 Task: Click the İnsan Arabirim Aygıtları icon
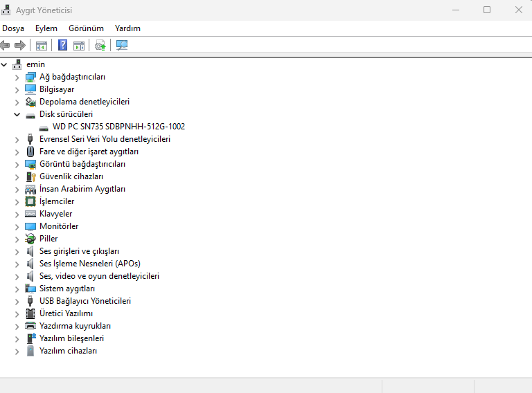pos(30,189)
